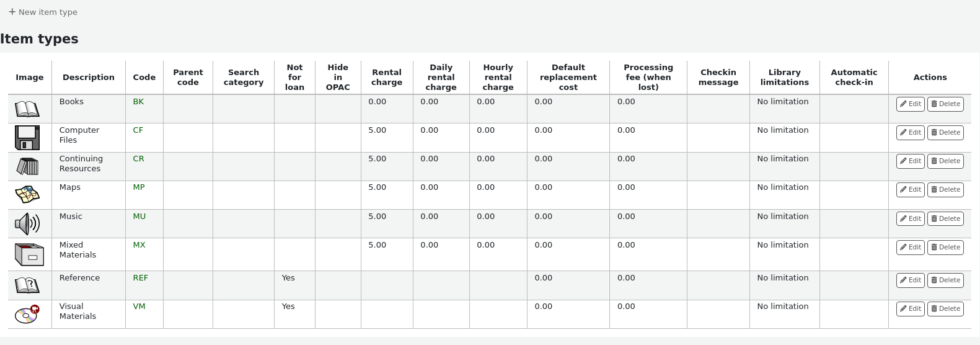This screenshot has width=980, height=345.
Task: Click the Parent code column header
Action: coord(188,78)
